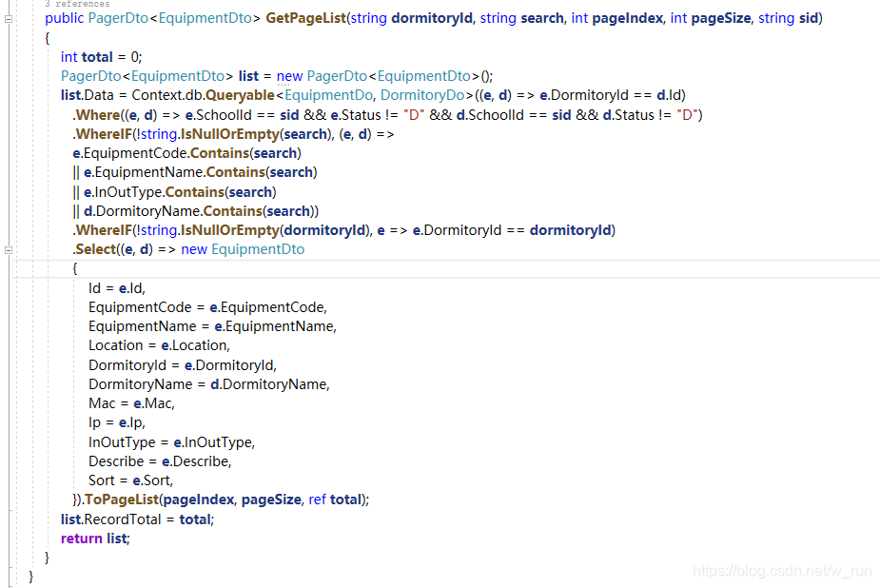Open the '3 references' code lens link

77,4
